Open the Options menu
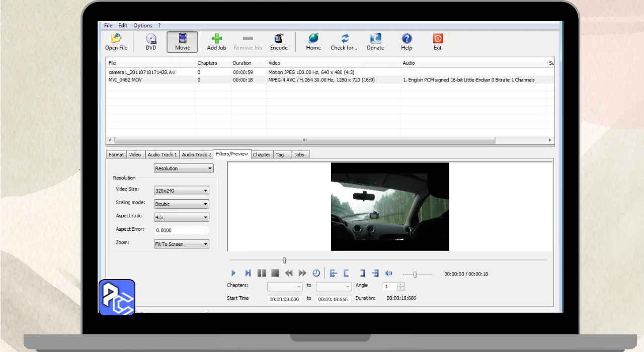 (142, 26)
